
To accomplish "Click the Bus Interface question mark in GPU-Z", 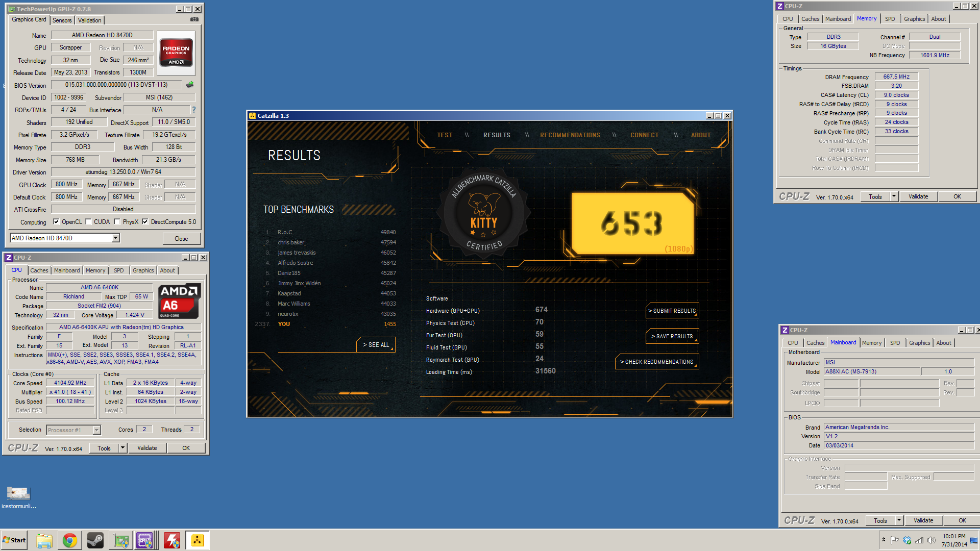I will (194, 110).
